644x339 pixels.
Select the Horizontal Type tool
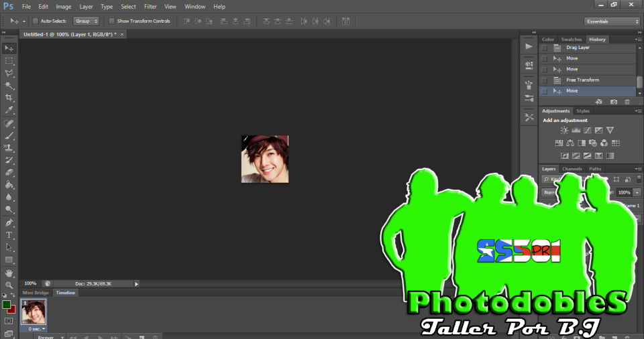[x=9, y=235]
